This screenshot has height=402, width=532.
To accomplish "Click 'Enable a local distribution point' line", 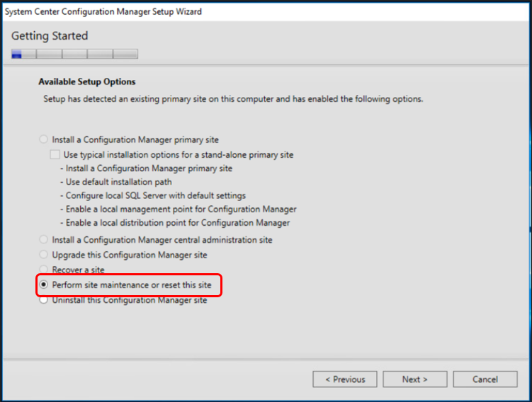I will pos(175,223).
